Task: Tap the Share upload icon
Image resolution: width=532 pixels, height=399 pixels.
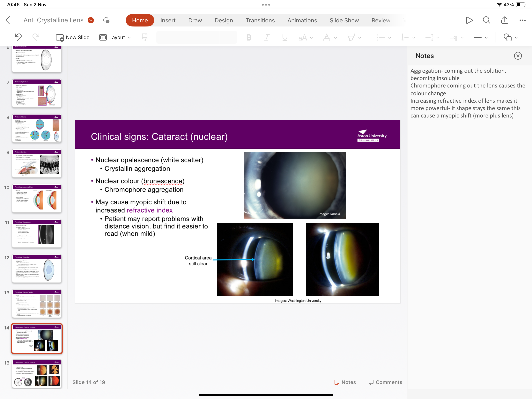Action: 504,20
